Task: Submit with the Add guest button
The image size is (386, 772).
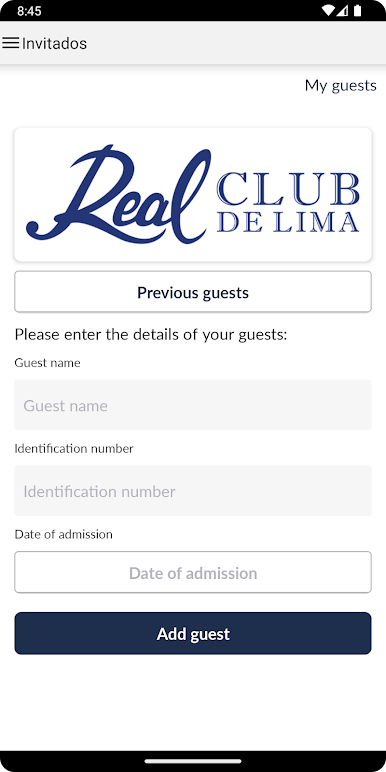Action: 193,634
